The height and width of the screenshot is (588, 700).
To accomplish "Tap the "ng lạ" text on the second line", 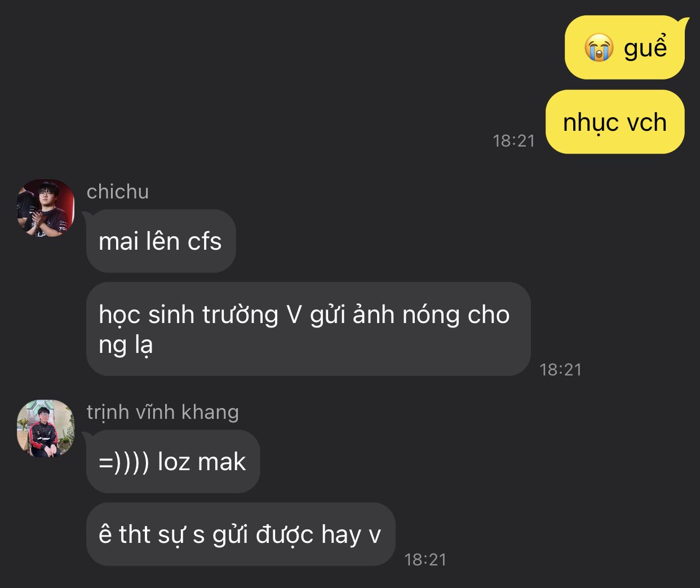I will click(126, 345).
